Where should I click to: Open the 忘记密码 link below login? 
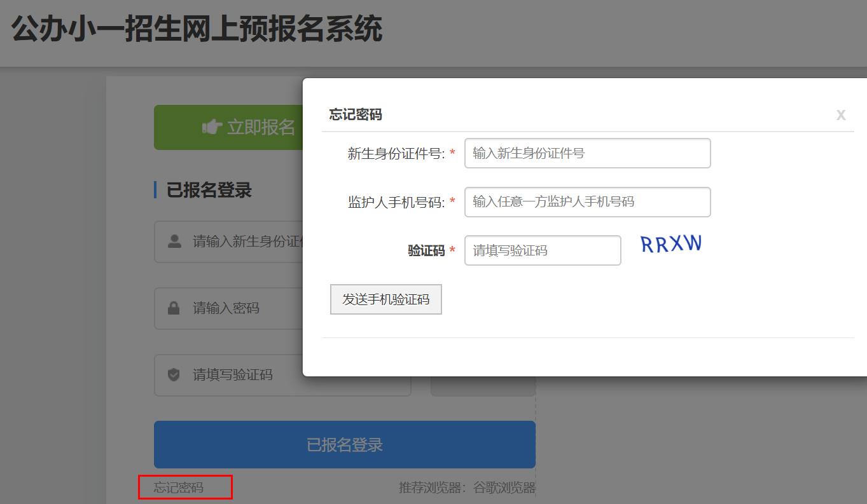pos(179,487)
